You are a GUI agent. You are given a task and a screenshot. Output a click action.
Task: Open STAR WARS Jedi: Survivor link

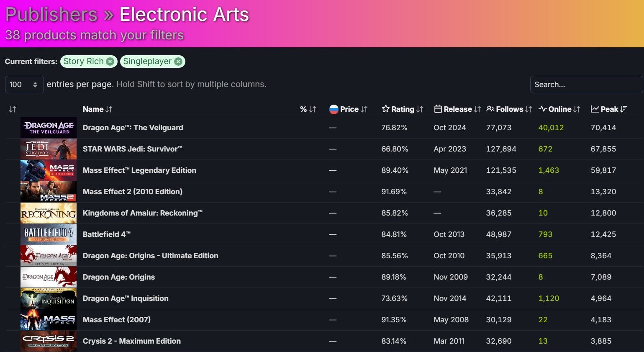tap(132, 149)
